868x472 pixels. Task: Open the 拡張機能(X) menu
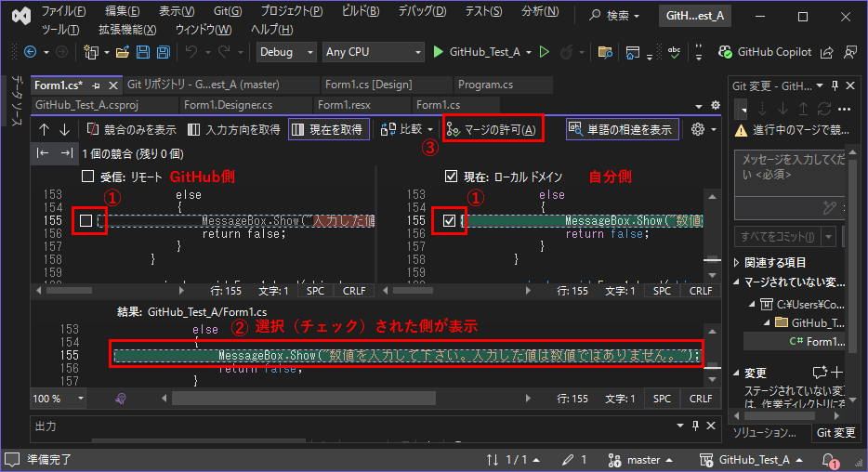127,30
